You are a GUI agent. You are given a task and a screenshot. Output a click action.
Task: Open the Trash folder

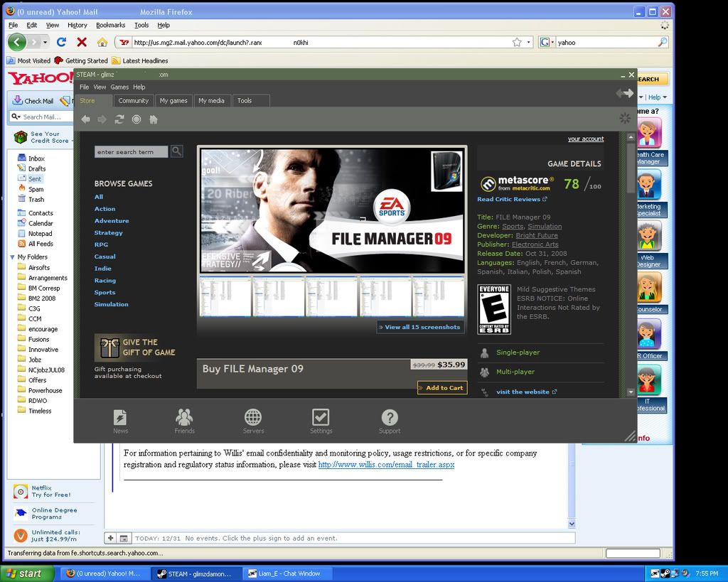(36, 199)
